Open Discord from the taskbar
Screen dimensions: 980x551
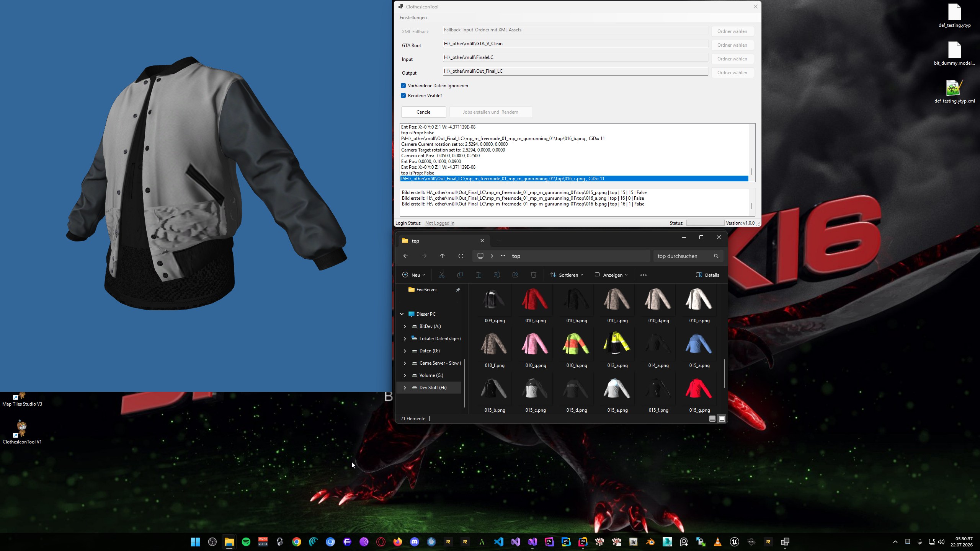coord(415,541)
